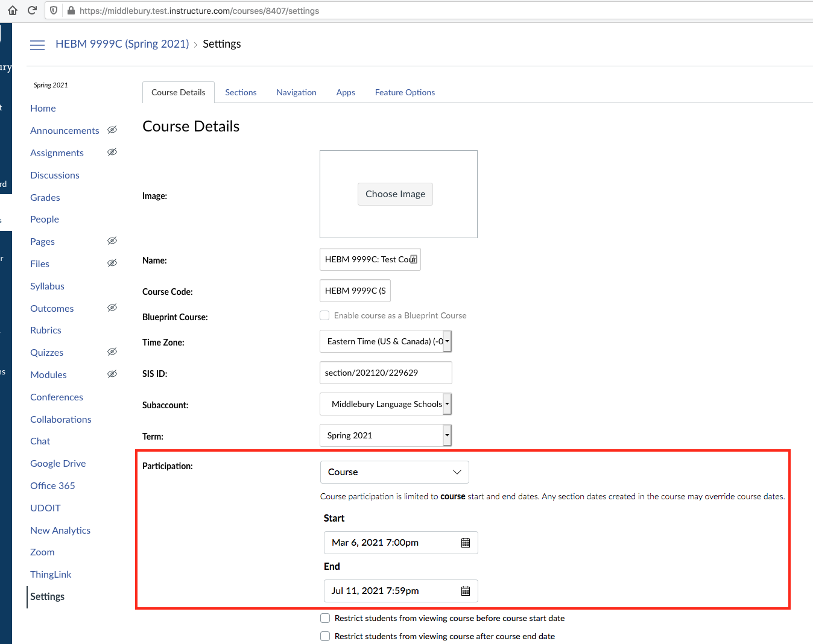Screen dimensions: 813x644
Task: Click the hidden-eye icon beside Files
Action: coord(112,263)
